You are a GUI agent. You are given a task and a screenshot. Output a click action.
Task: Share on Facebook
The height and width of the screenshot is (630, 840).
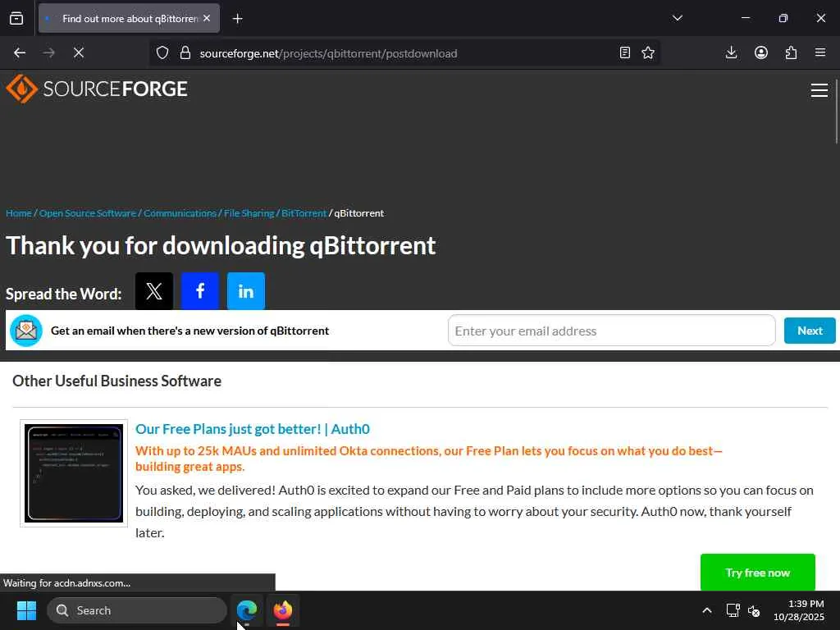pos(200,291)
